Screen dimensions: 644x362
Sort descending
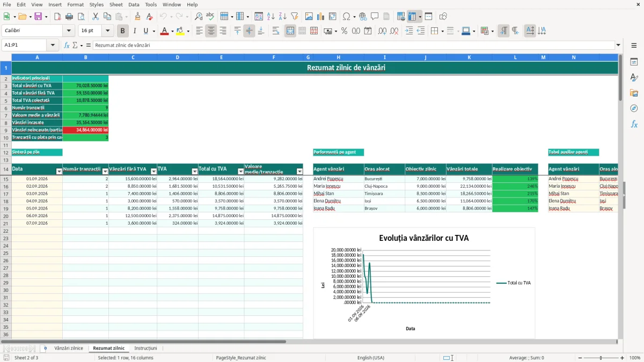pos(282,17)
